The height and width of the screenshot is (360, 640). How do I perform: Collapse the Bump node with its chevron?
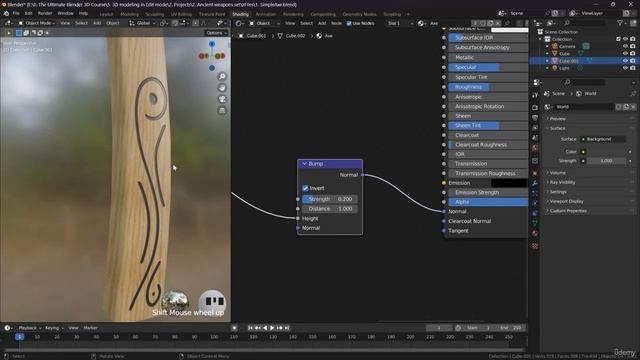point(304,164)
